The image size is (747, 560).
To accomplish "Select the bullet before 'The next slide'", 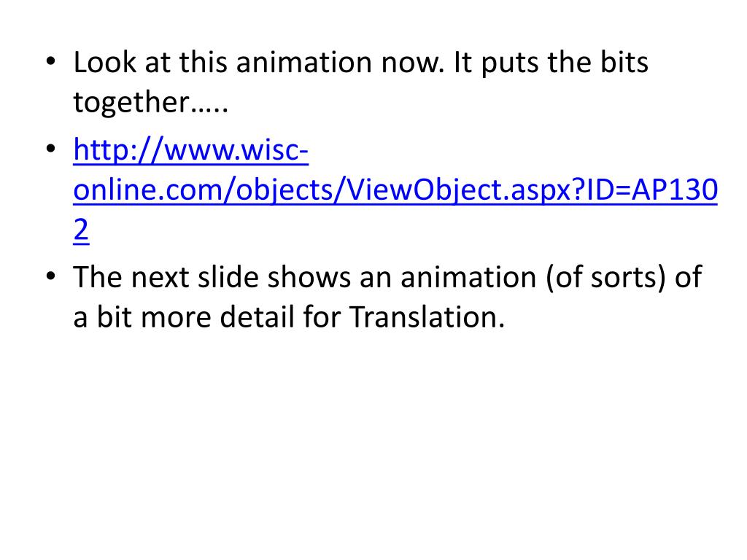I will coord(51,276).
